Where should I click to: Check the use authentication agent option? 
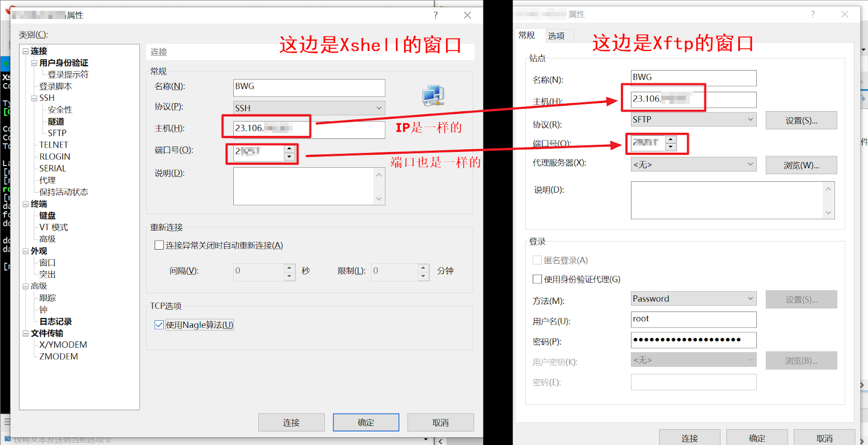tap(538, 279)
